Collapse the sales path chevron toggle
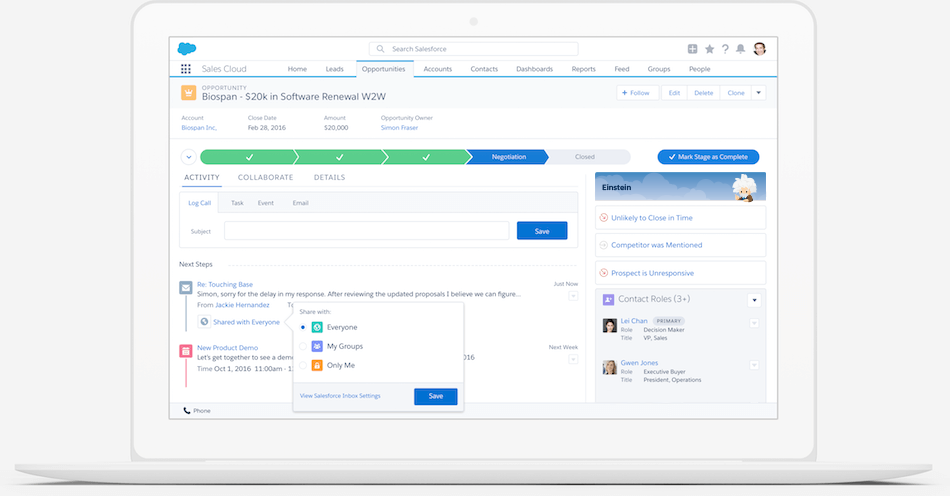Image resolution: width=950 pixels, height=496 pixels. coord(188,157)
